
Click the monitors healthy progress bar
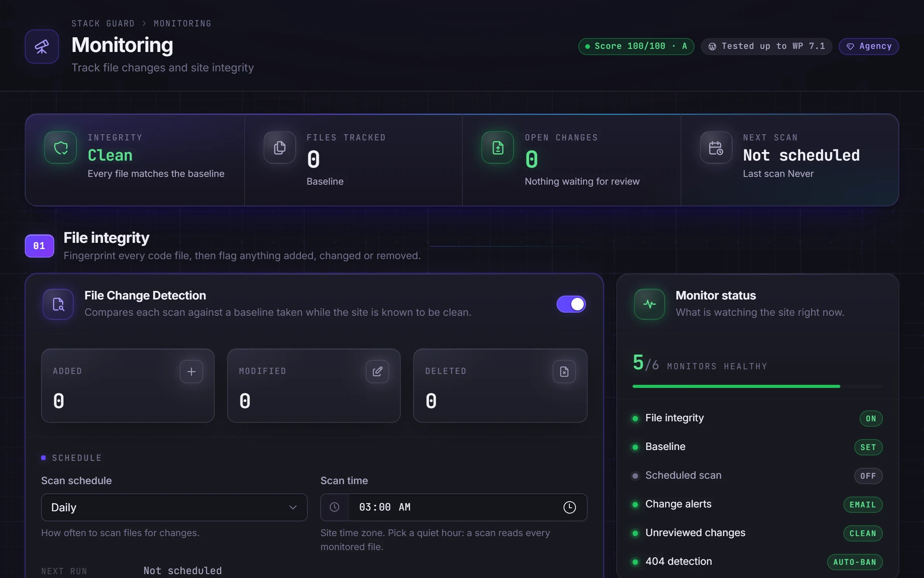click(x=758, y=386)
